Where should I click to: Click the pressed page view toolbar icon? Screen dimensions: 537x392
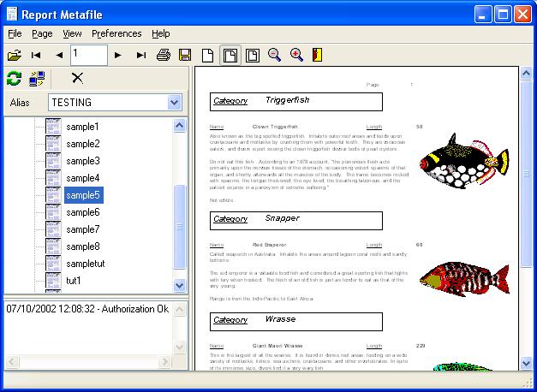pyautogui.click(x=230, y=56)
